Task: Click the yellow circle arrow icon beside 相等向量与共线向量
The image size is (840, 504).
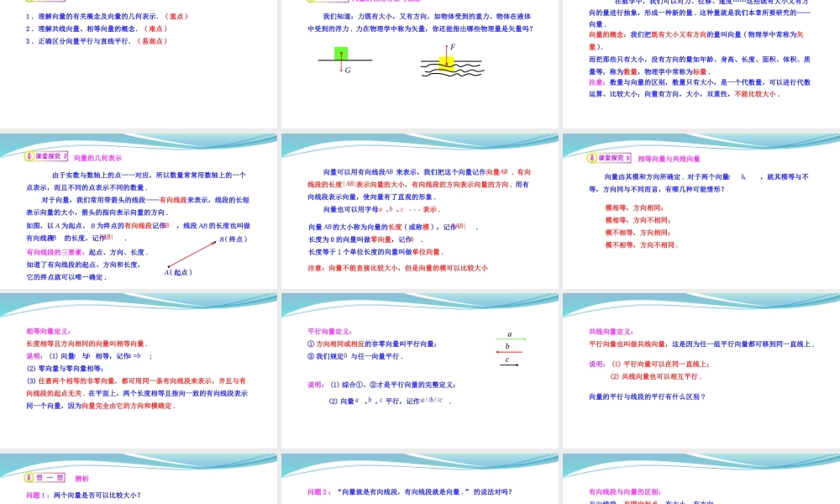Action: pyautogui.click(x=591, y=158)
